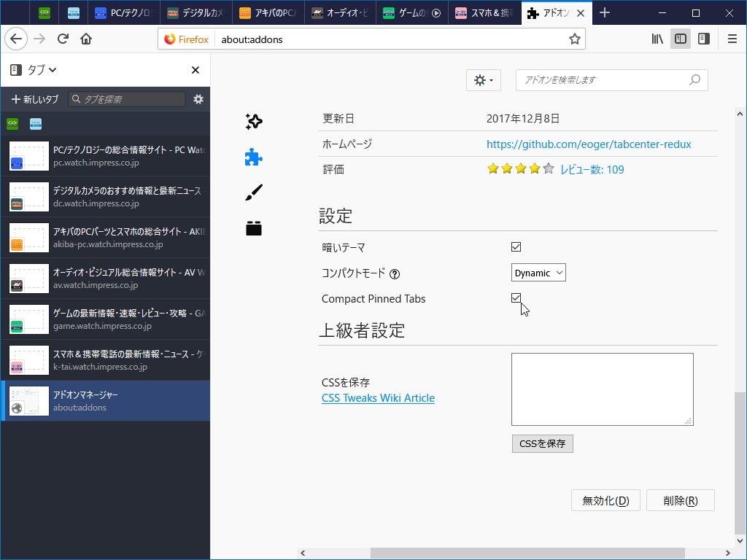747x560 pixels.
Task: Uncheck the dark theme checkbox
Action: (x=516, y=246)
